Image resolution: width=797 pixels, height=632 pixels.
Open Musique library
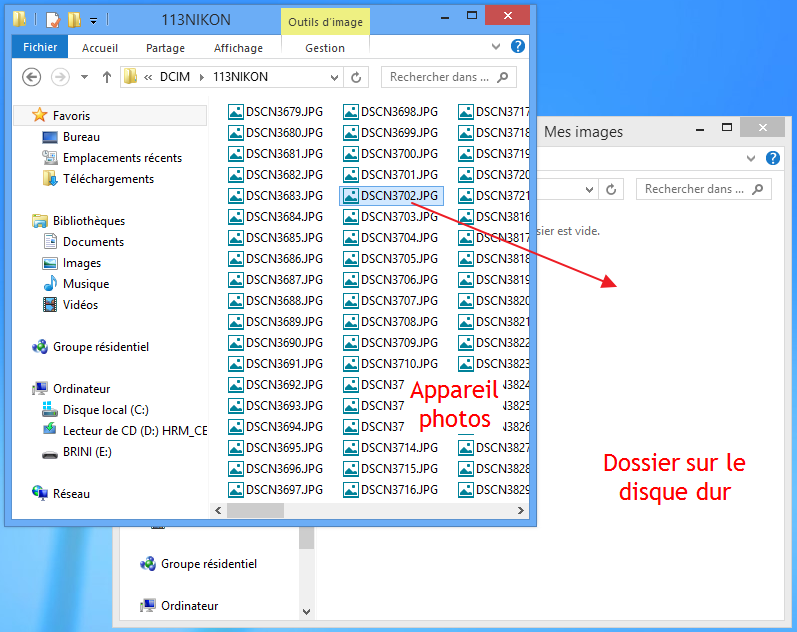(x=76, y=284)
